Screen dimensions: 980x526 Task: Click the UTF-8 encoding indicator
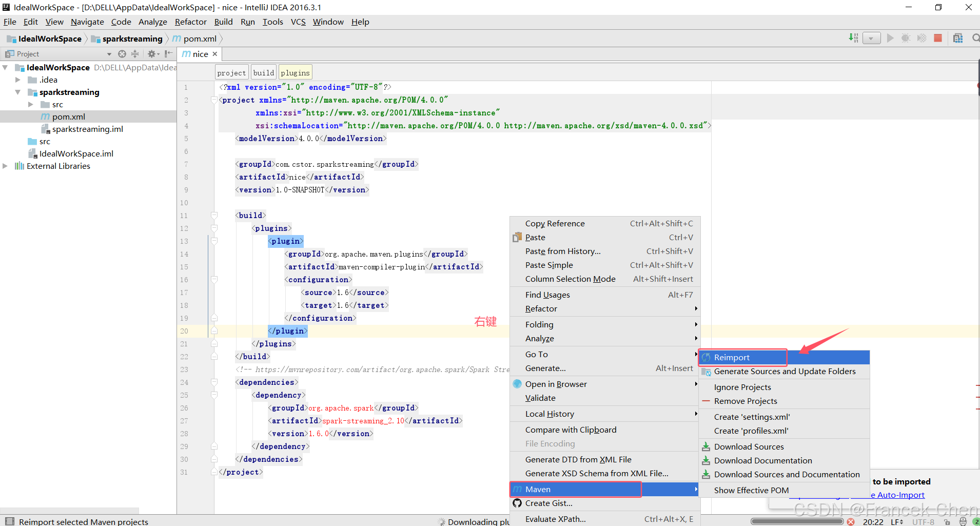tap(923, 521)
